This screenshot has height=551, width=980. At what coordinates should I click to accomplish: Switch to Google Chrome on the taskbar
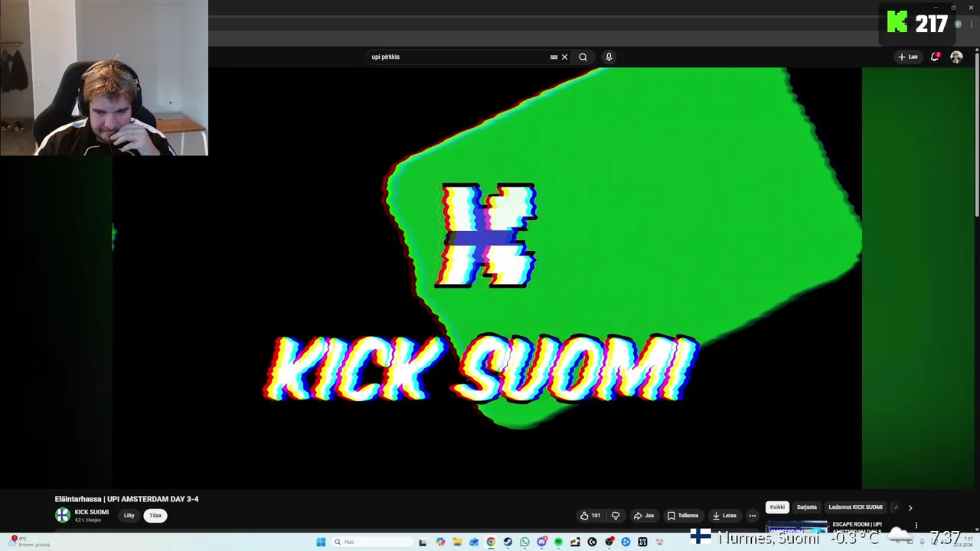pyautogui.click(x=491, y=542)
